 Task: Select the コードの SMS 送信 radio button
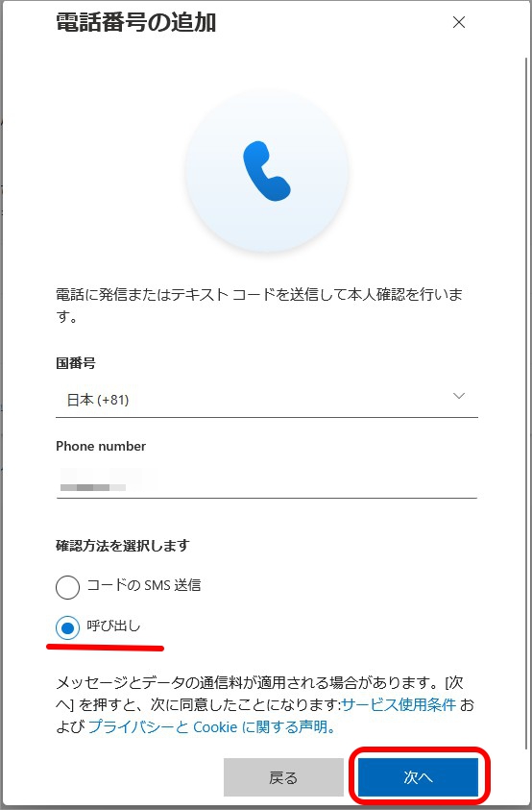(67, 587)
